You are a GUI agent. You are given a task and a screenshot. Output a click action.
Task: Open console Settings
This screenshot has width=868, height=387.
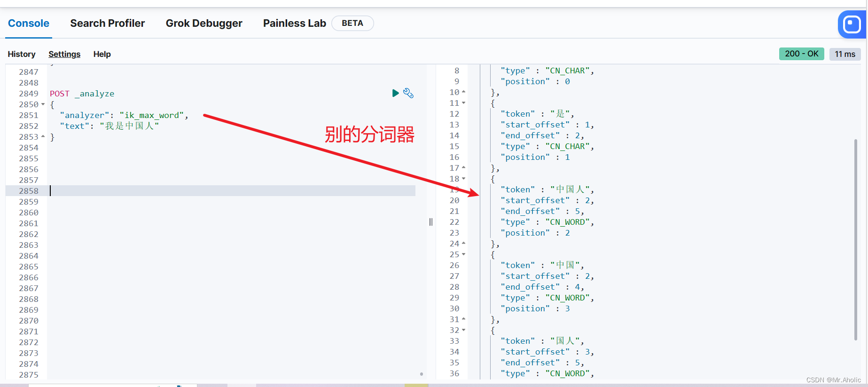pos(64,54)
